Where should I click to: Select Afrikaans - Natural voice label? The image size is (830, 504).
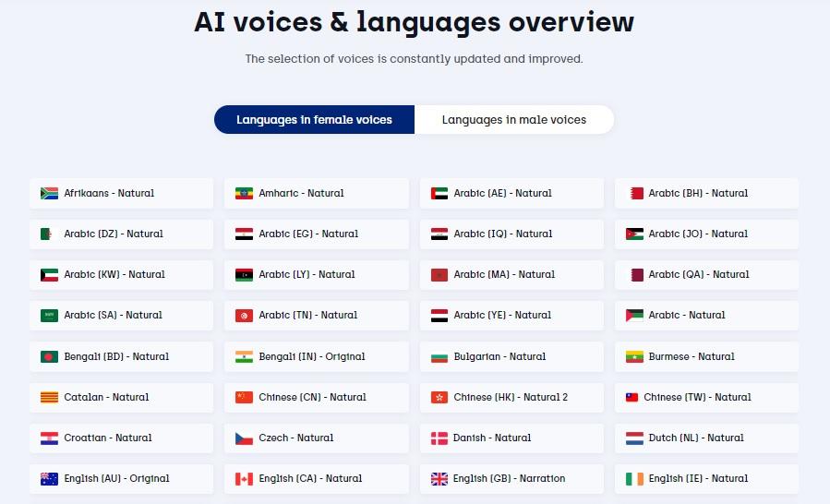(109, 193)
